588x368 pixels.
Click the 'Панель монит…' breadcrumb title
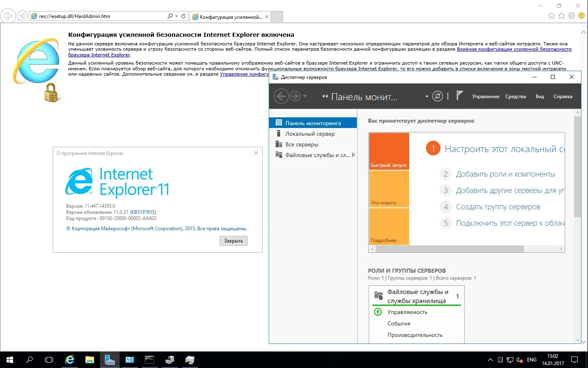[x=364, y=97]
